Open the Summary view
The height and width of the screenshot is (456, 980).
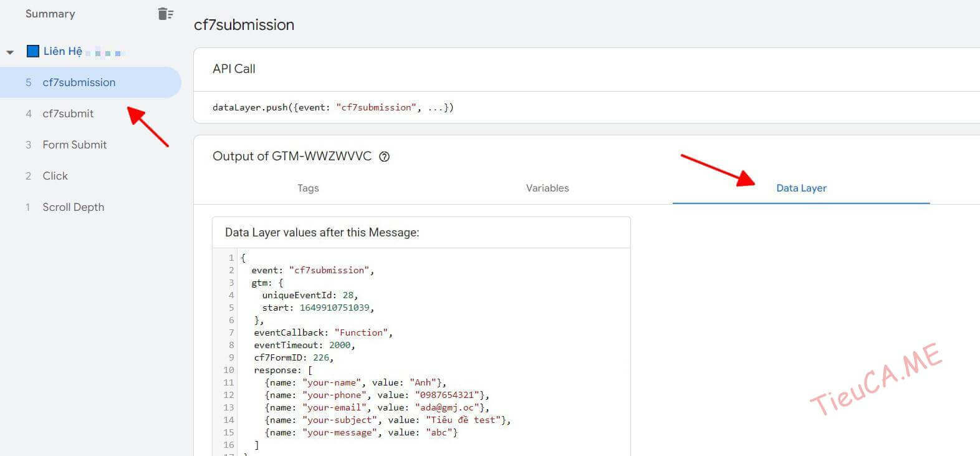click(x=50, y=14)
